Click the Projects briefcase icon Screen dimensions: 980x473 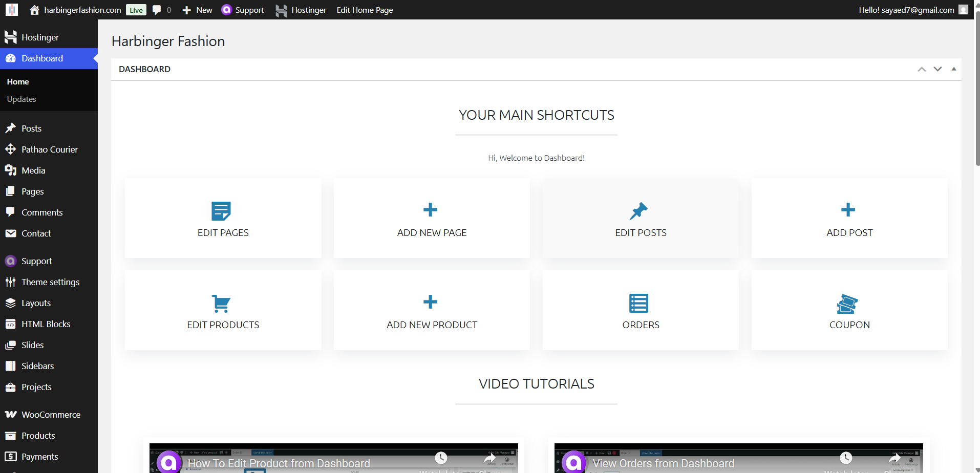11,386
